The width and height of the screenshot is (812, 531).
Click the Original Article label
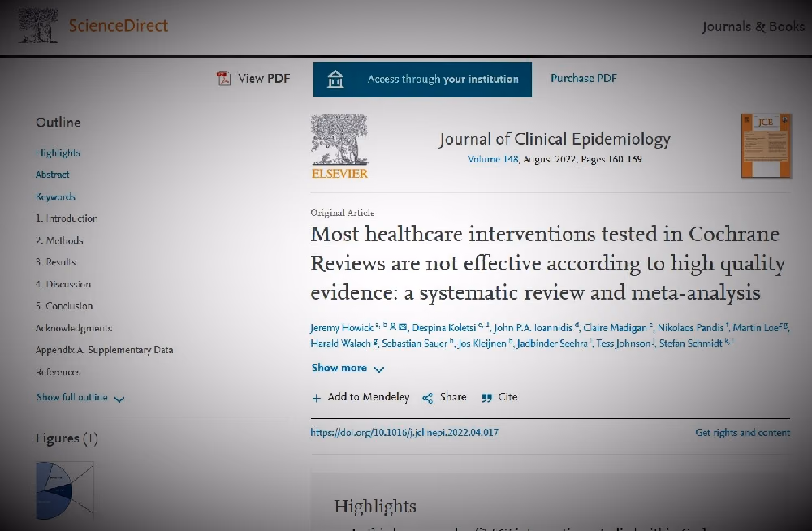point(343,213)
